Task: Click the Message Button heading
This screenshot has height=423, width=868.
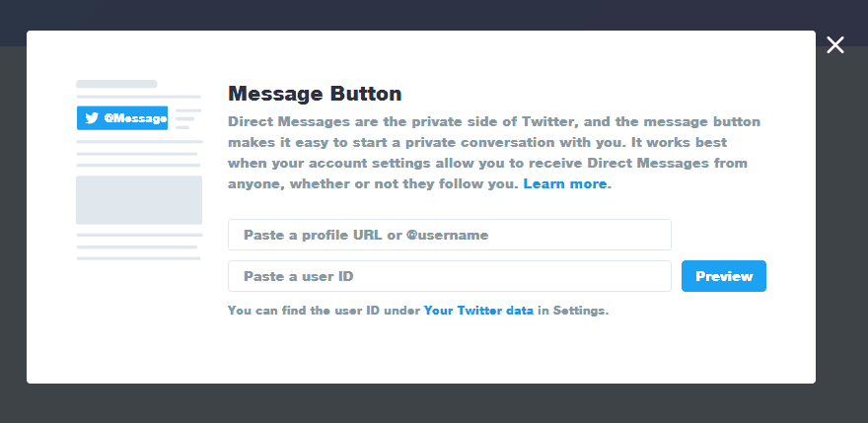Action: 315,94
